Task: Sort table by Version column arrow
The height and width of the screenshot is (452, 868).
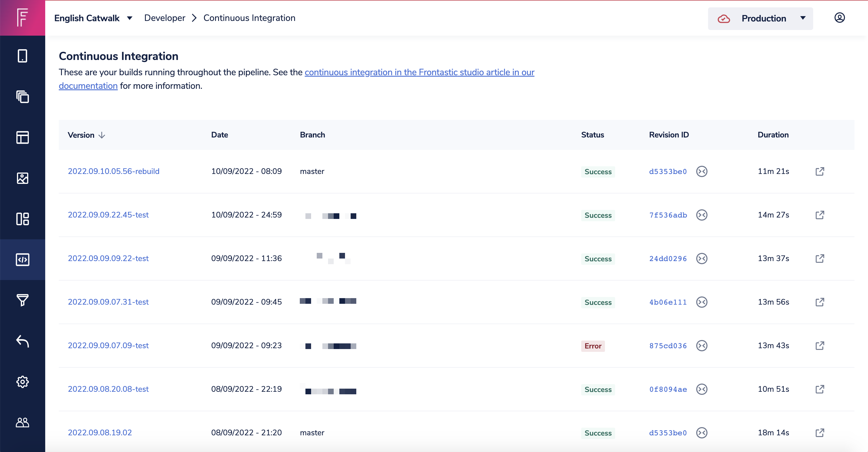Action: 102,135
